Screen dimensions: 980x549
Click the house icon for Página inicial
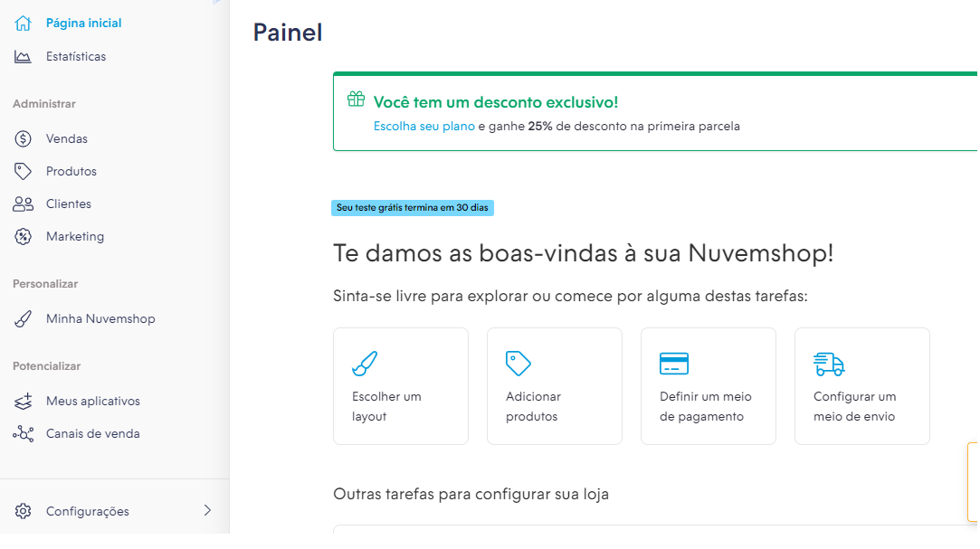24,24
